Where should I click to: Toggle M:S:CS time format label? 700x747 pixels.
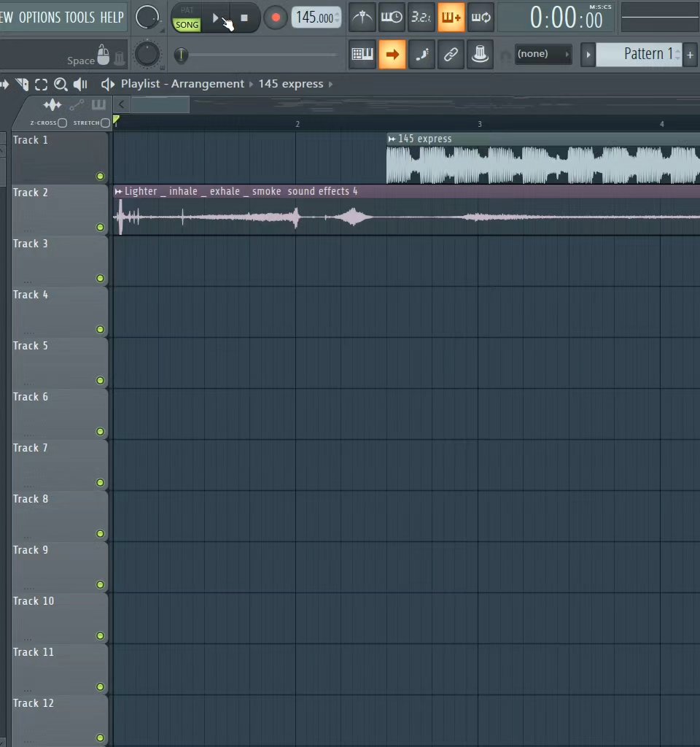coord(600,7)
